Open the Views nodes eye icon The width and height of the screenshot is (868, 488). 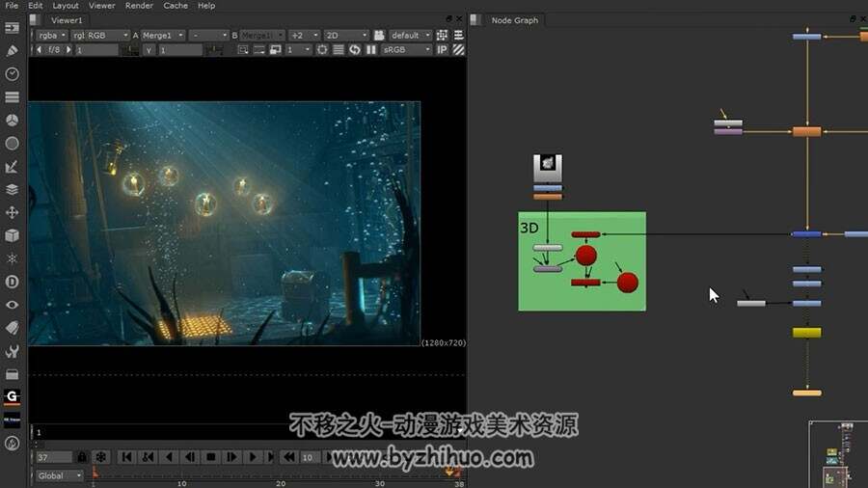[12, 305]
